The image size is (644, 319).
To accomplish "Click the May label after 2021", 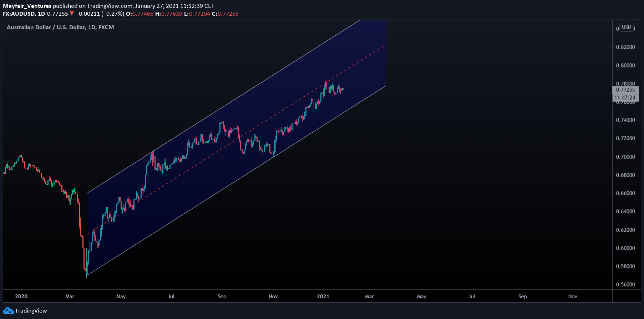I will (x=422, y=297).
